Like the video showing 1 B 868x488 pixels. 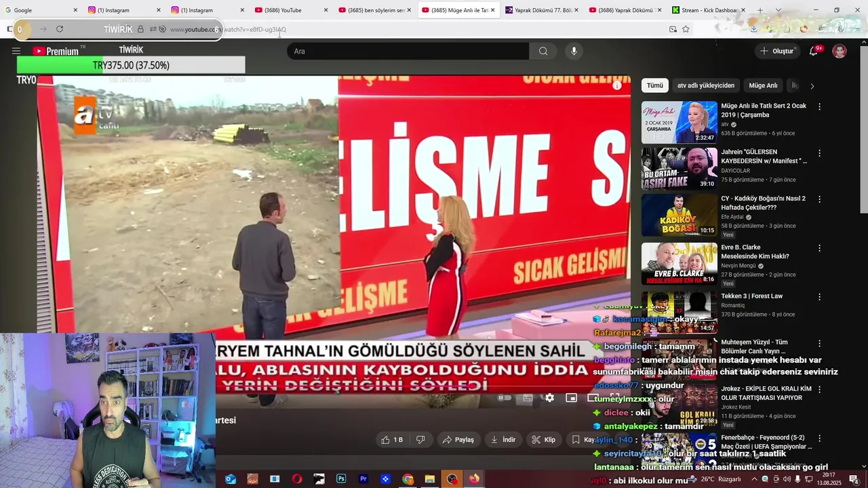point(393,440)
